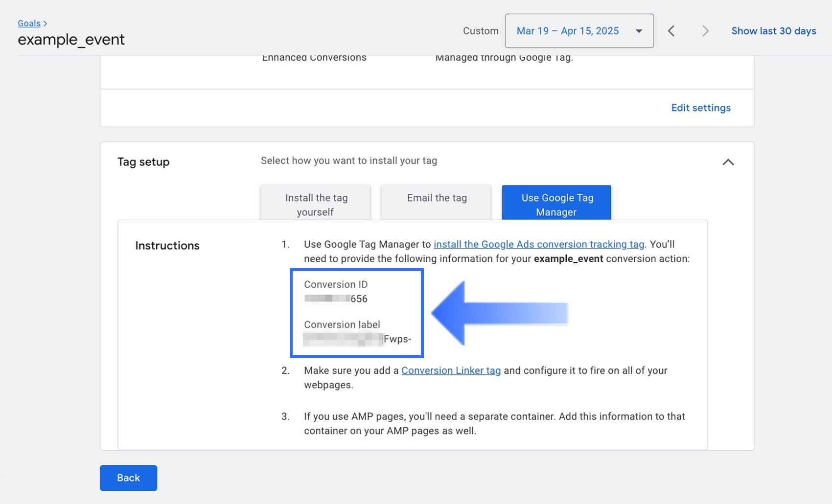Choose the Use Google Tag Manager tab
The height and width of the screenshot is (504, 832).
pyautogui.click(x=556, y=205)
